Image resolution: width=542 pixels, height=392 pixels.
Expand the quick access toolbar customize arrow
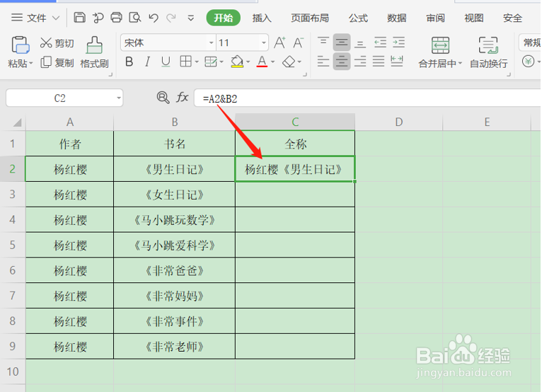point(190,18)
